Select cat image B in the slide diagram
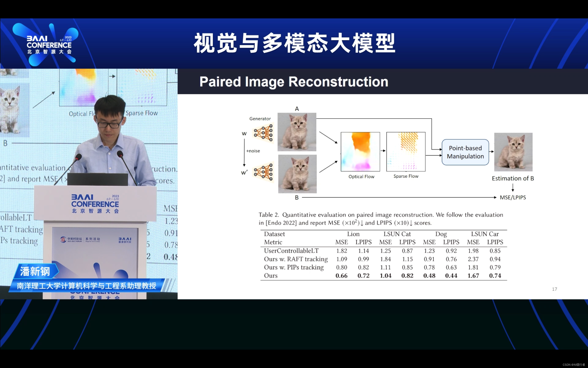 click(297, 174)
